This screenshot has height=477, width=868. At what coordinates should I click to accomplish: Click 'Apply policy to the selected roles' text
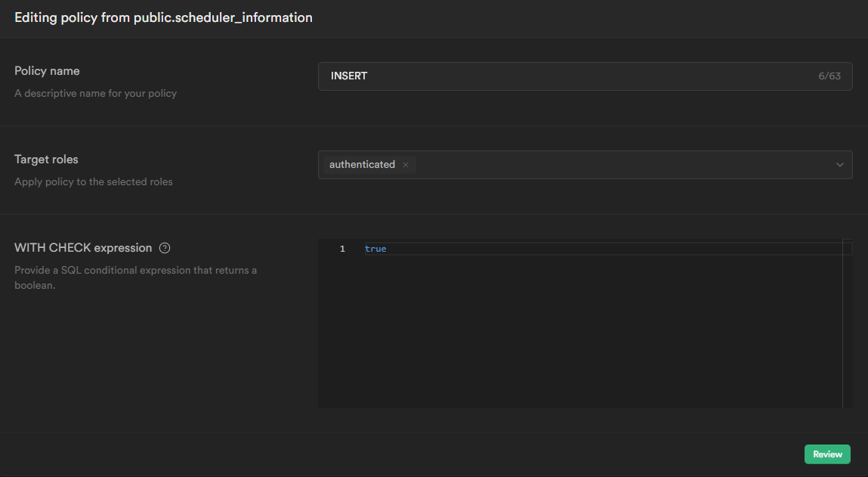coord(94,181)
